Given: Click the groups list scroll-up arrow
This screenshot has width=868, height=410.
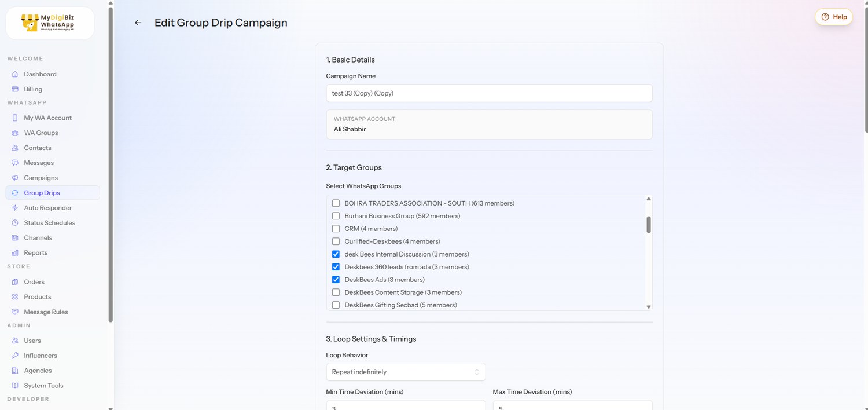Looking at the screenshot, I should pyautogui.click(x=649, y=199).
